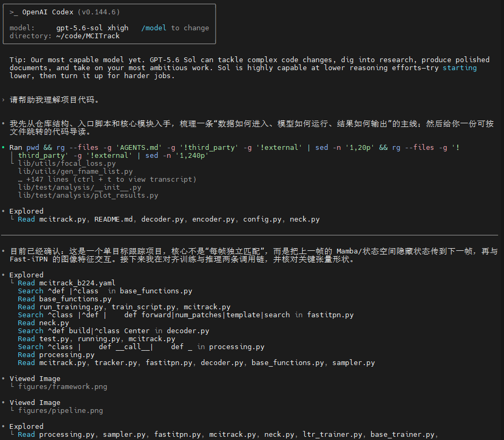The image size is (504, 440).
Task: Click the green bullet beside Ran command
Action: tap(3, 147)
